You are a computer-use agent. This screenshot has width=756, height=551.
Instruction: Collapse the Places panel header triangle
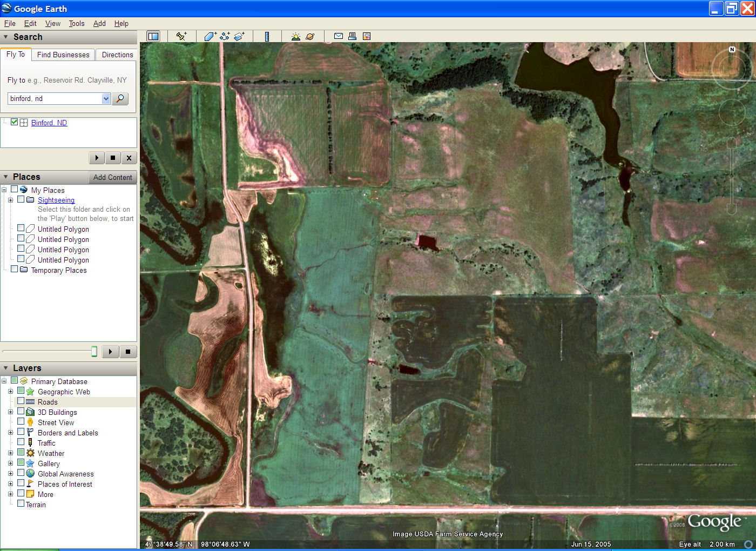click(x=6, y=177)
